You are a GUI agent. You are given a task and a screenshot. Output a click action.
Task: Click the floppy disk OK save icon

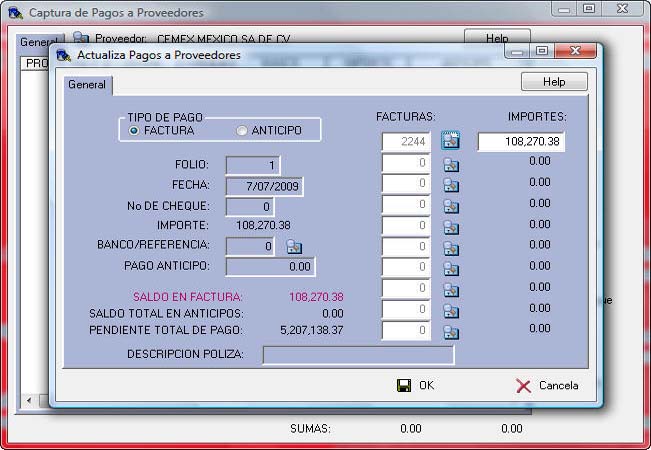404,385
